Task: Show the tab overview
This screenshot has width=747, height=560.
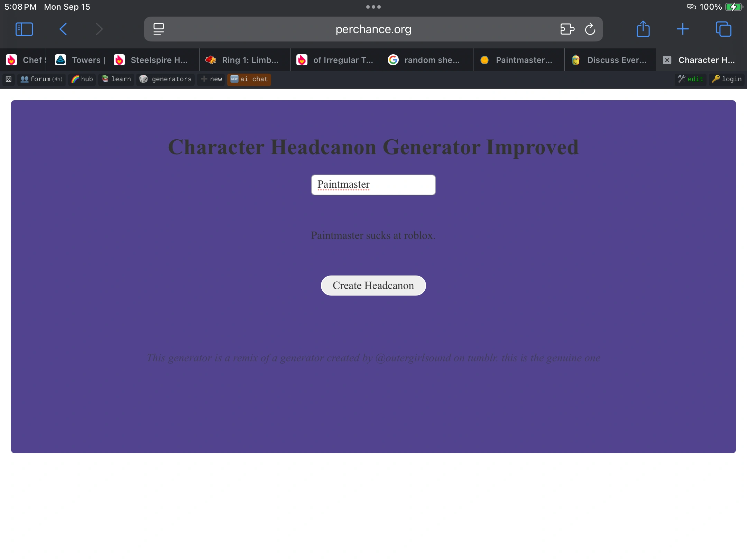Action: [x=723, y=29]
